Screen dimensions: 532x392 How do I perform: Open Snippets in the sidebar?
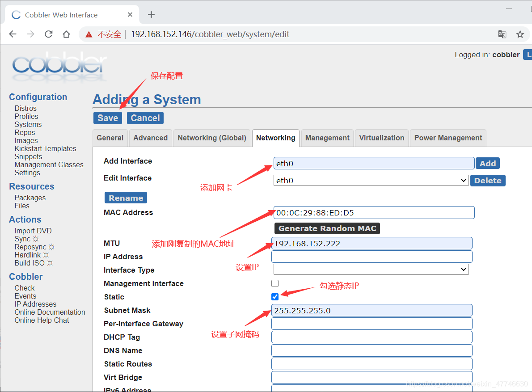(x=29, y=156)
